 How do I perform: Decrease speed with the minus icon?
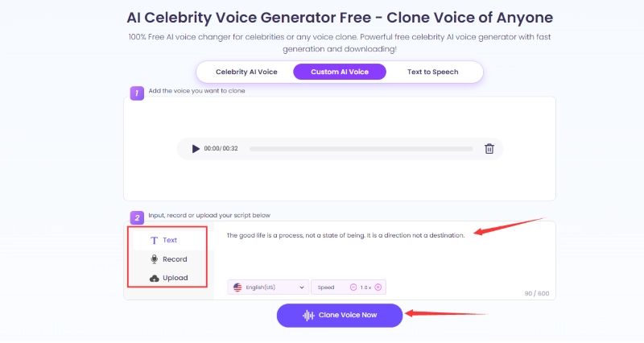click(353, 287)
